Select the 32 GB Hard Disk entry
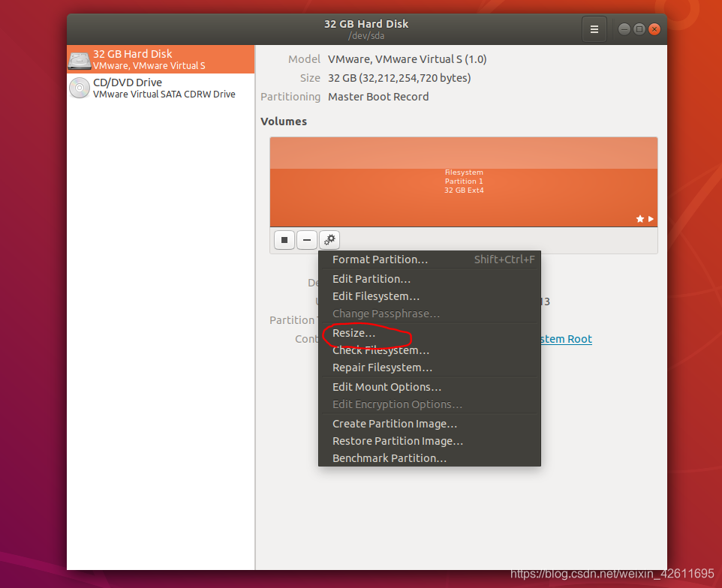Viewport: 722px width, 588px height. 161,59
